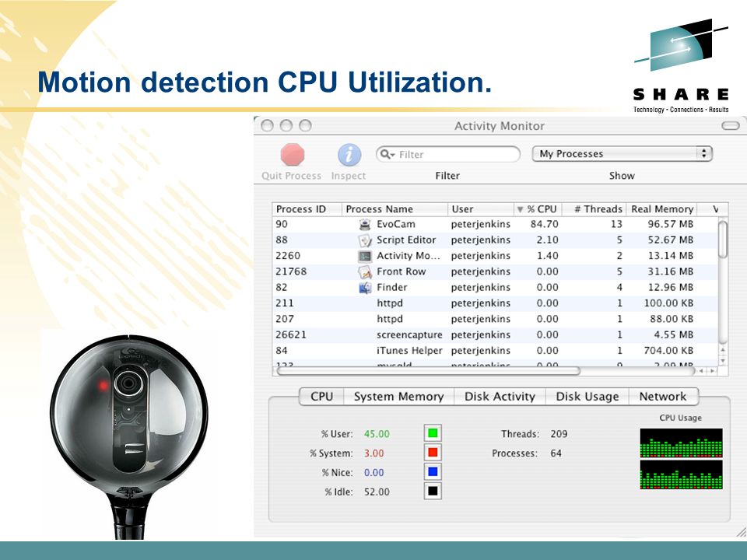Select the EvoCam app icon

tap(365, 224)
